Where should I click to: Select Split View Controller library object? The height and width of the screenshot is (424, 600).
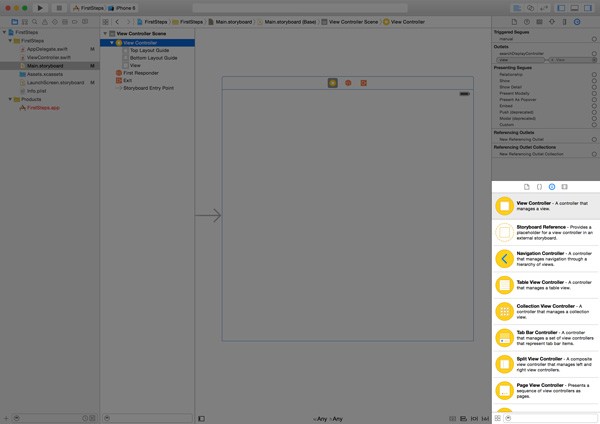[546, 364]
